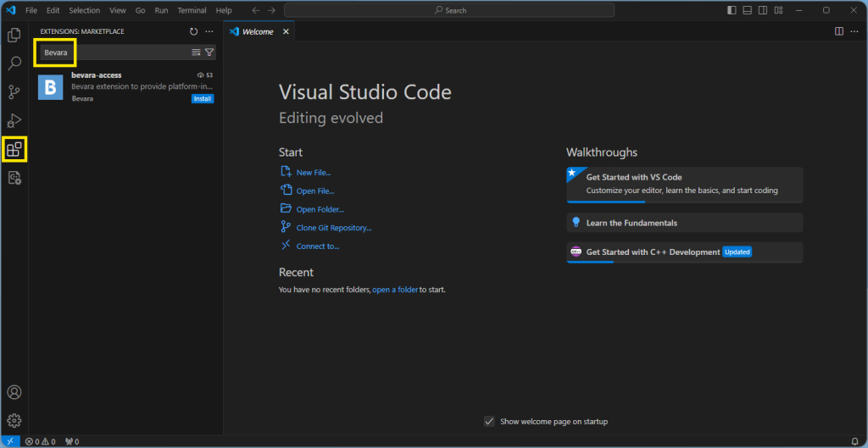The height and width of the screenshot is (448, 868).
Task: Open errors and warnings status item
Action: (x=40, y=441)
